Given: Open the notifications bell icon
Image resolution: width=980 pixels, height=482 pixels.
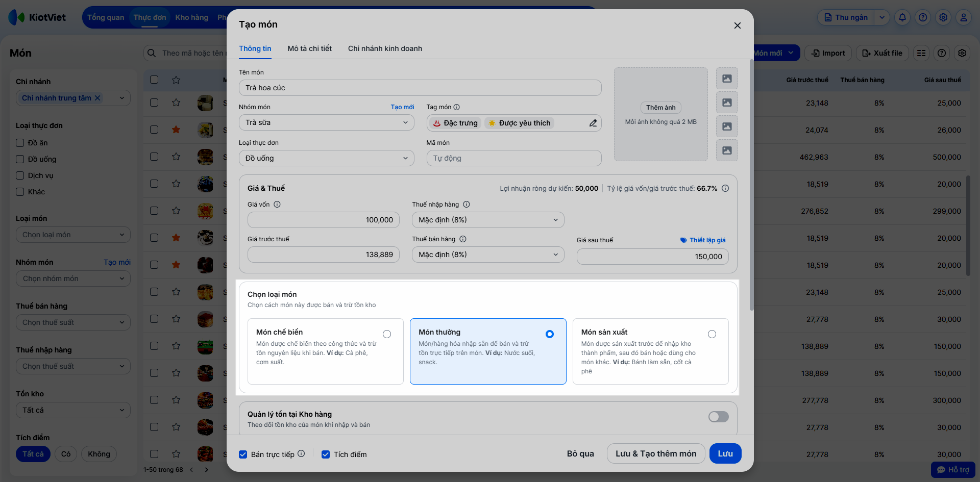Looking at the screenshot, I should pyautogui.click(x=902, y=17).
